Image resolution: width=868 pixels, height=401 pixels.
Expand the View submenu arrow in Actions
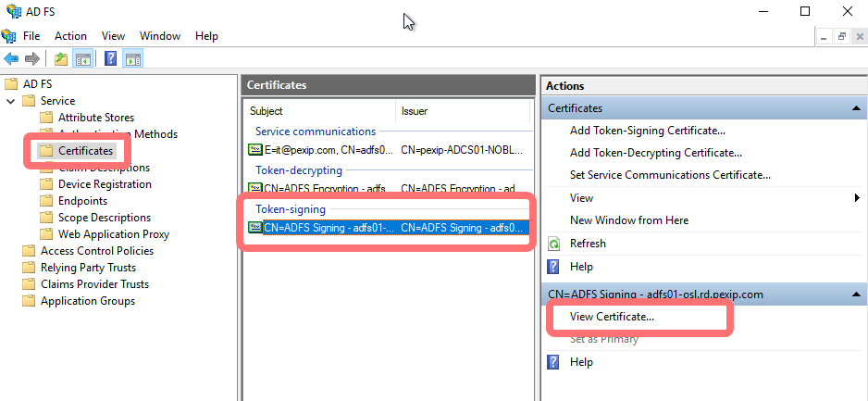click(x=857, y=198)
